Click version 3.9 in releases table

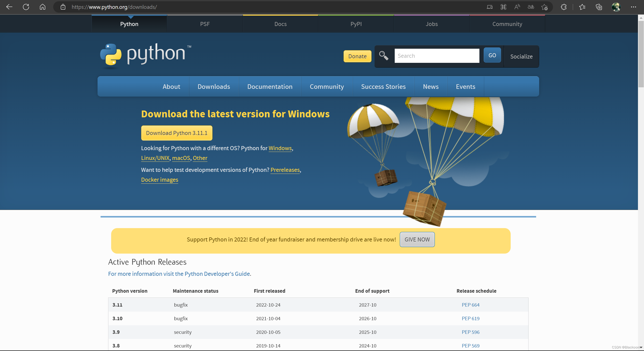(x=116, y=332)
